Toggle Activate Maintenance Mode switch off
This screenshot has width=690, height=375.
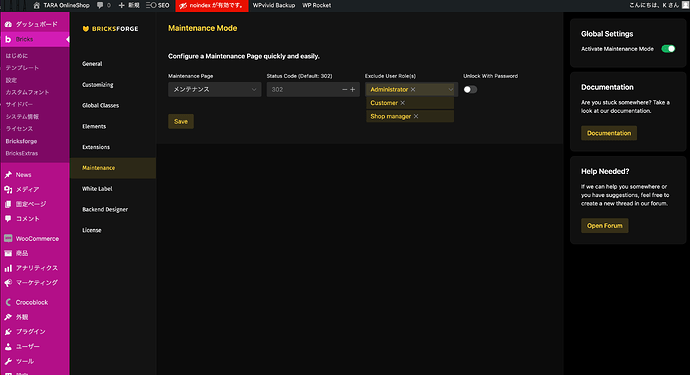[668, 49]
